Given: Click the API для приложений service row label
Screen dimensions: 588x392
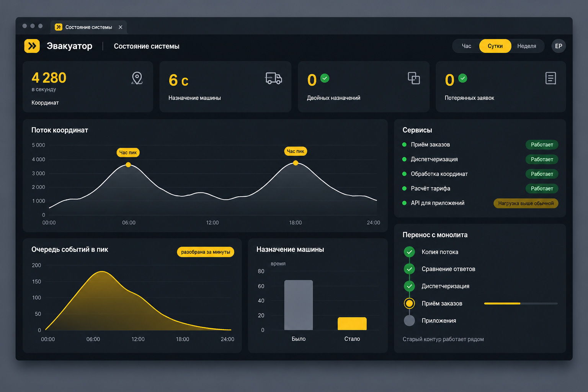Looking at the screenshot, I should [438, 203].
